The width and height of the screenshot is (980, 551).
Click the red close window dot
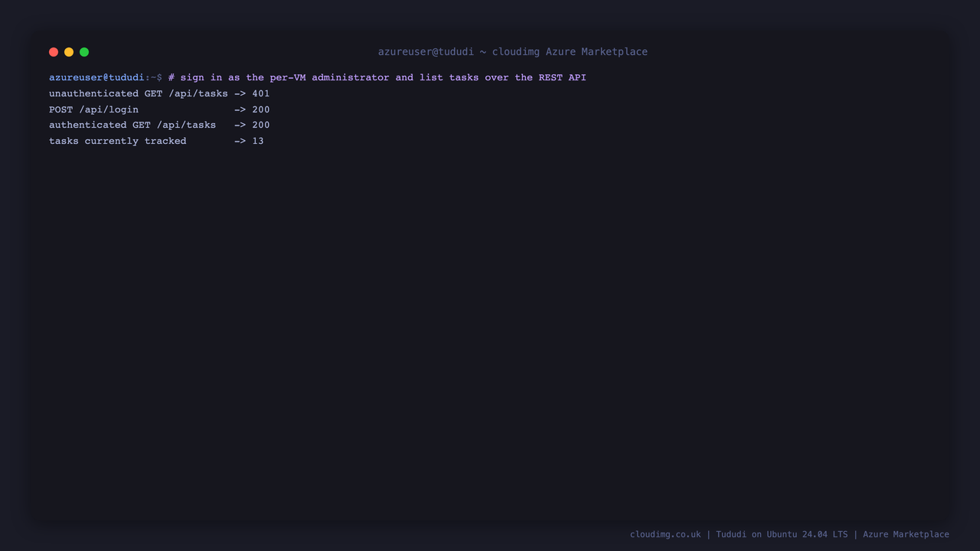click(x=54, y=52)
